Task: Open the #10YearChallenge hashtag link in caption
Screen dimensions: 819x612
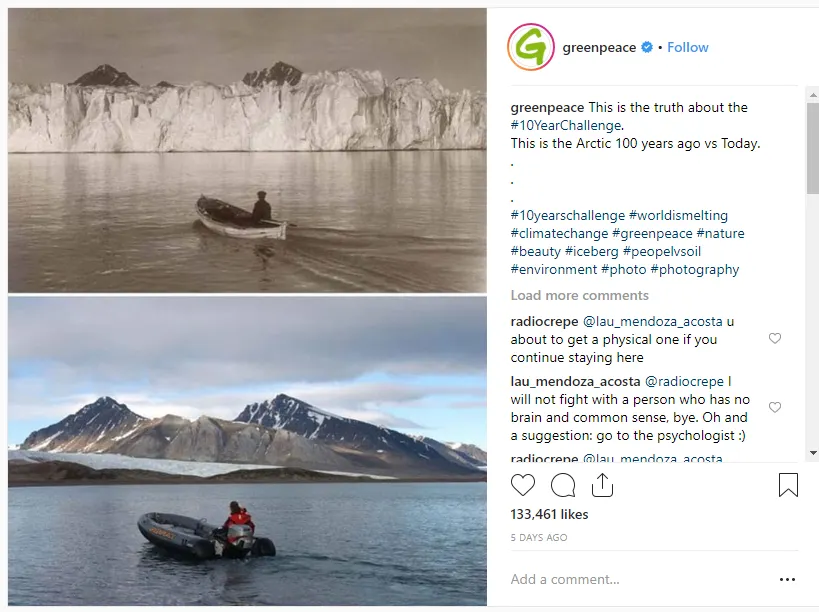Action: (566, 125)
